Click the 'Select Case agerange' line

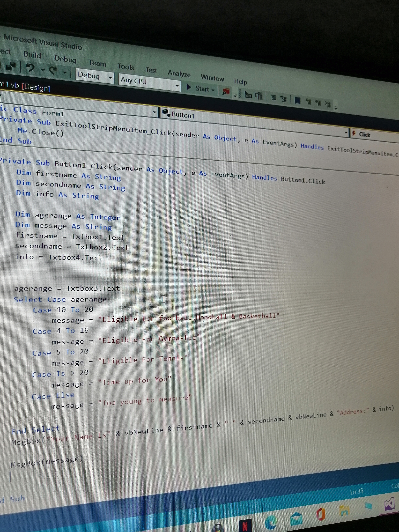(60, 299)
